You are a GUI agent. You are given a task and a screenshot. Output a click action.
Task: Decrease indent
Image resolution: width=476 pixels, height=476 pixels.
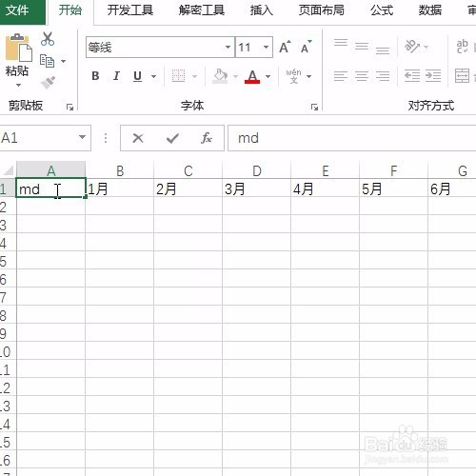point(412,76)
